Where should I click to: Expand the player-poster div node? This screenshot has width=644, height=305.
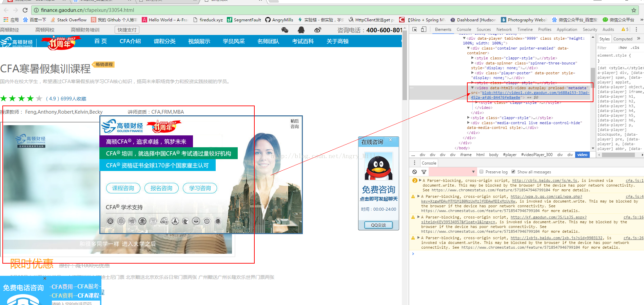(x=472, y=73)
